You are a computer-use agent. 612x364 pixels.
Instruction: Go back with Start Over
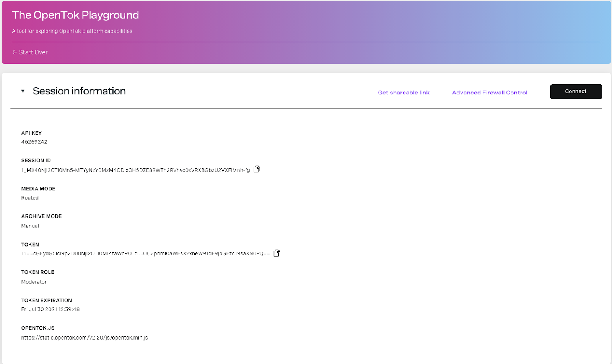click(30, 52)
